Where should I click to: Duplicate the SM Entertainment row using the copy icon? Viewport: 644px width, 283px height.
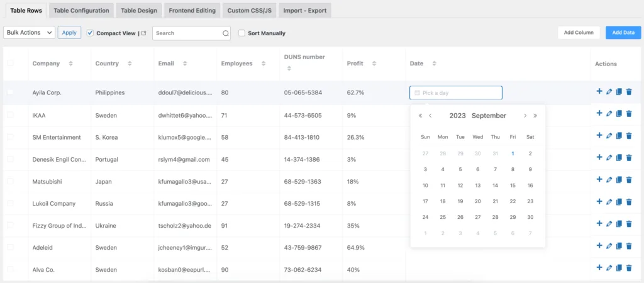(x=619, y=136)
